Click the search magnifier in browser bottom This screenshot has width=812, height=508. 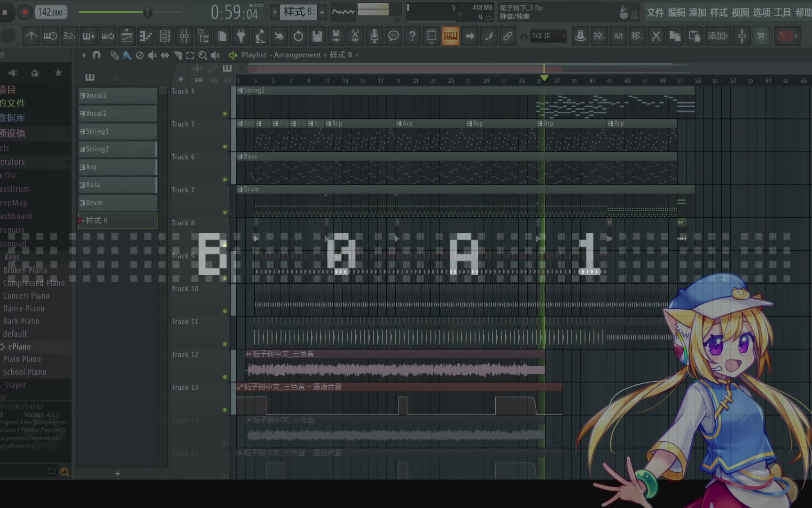(x=65, y=472)
